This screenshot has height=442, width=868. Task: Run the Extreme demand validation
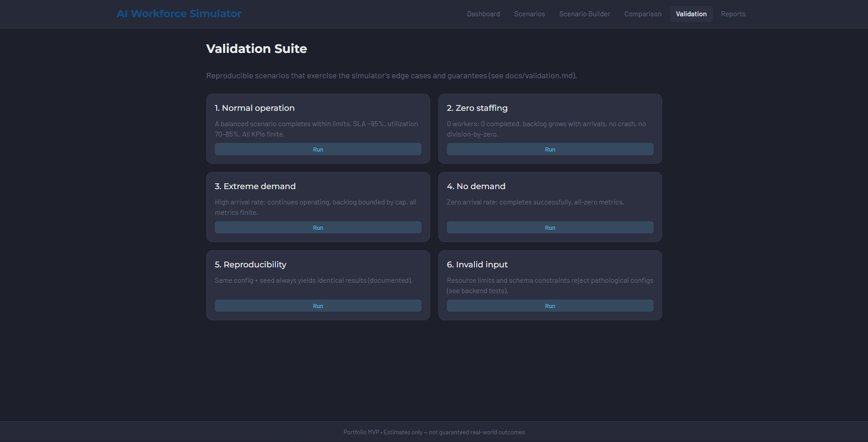[318, 228]
